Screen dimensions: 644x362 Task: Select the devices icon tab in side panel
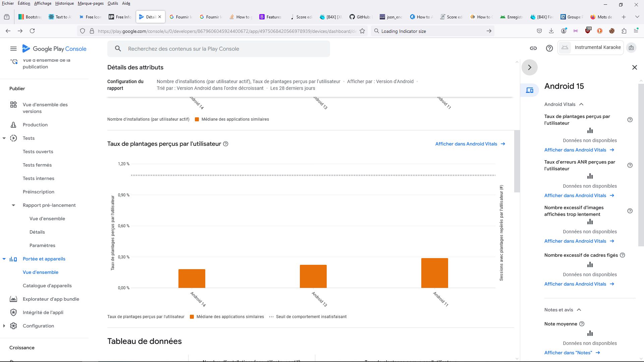[x=530, y=90]
